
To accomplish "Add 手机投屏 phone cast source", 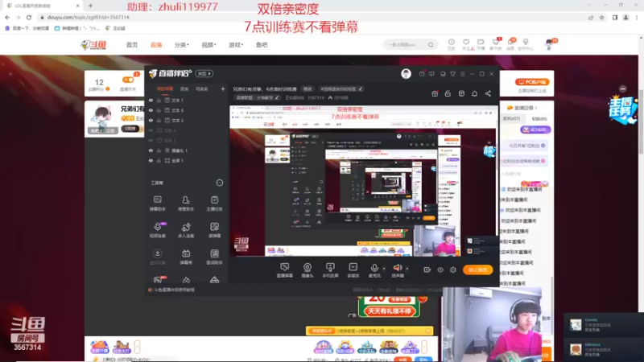I will coord(330,270).
